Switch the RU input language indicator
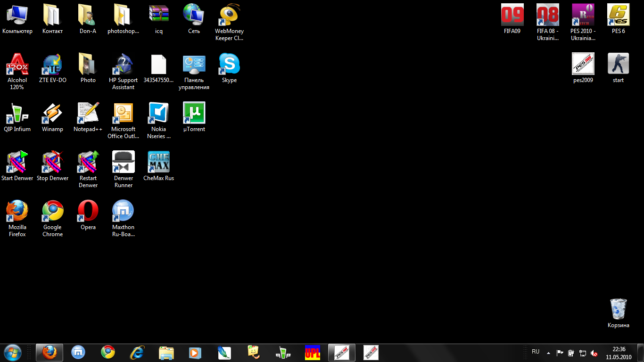This screenshot has width=644, height=362. coord(536,352)
